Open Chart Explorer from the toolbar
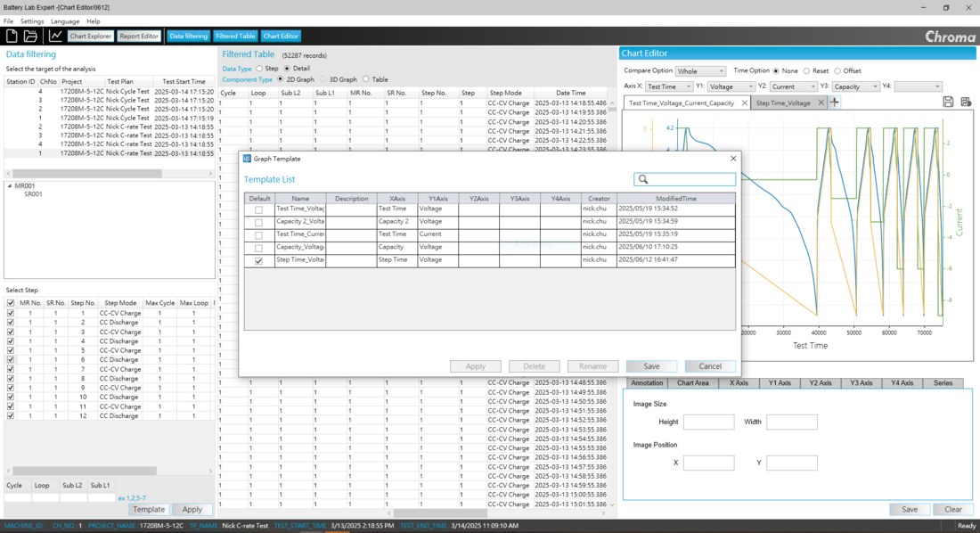 pos(91,37)
